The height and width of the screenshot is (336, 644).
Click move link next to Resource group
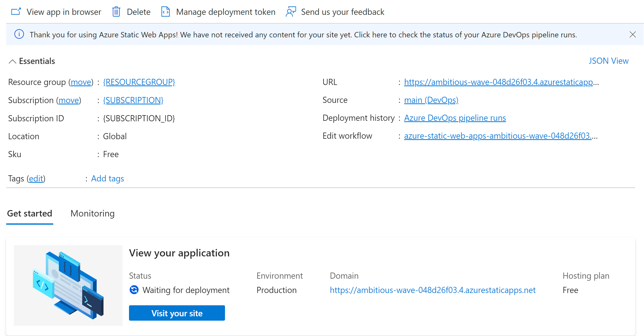81,82
